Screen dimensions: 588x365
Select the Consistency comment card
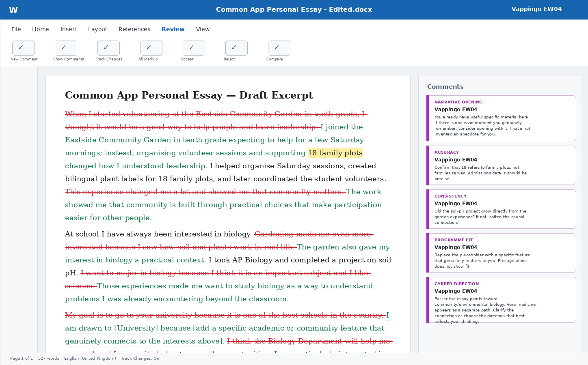(x=501, y=209)
